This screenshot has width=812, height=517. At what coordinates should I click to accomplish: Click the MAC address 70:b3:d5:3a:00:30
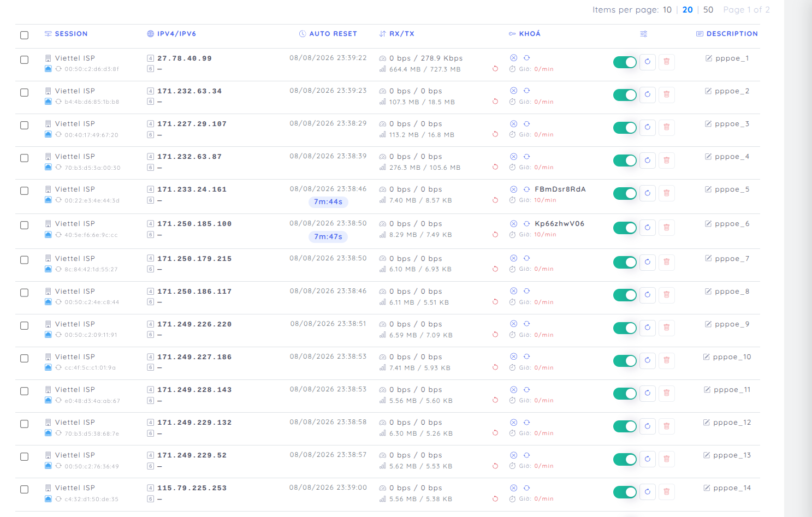pyautogui.click(x=92, y=168)
